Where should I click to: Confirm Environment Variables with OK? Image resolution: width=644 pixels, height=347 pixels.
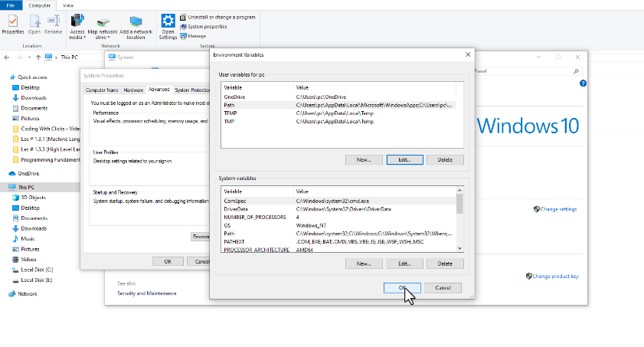pos(402,288)
